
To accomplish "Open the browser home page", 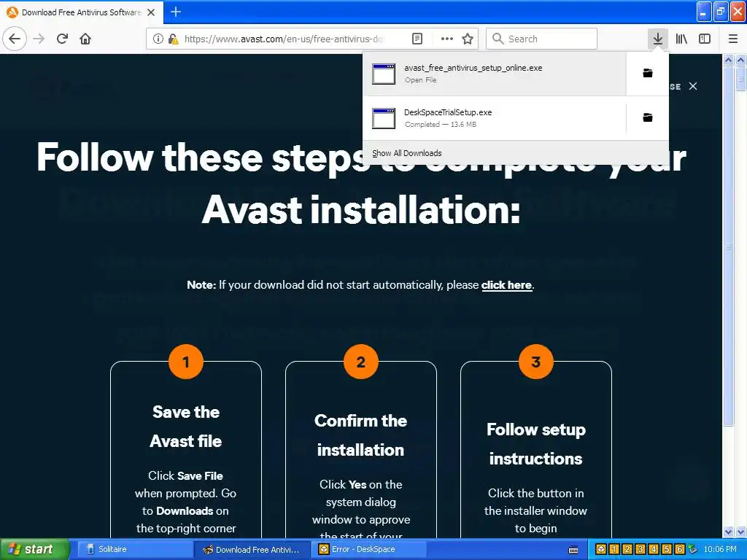I will click(85, 39).
